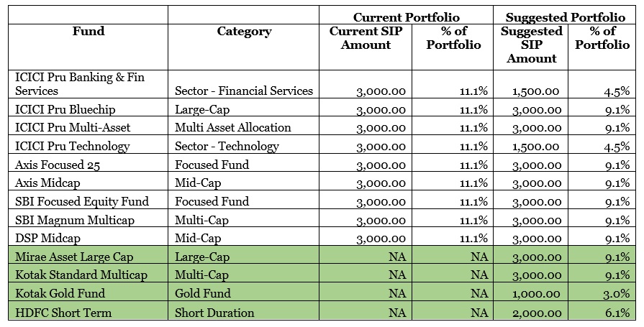Click the SBI Magnum Multicap cell
Image resolution: width=644 pixels, height=327 pixels.
65,219
